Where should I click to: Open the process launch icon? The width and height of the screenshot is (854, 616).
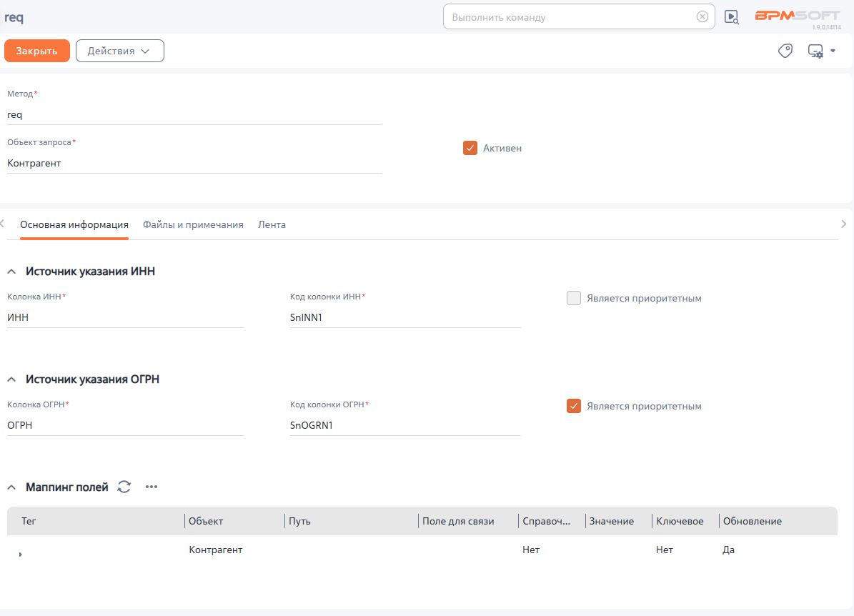click(732, 17)
